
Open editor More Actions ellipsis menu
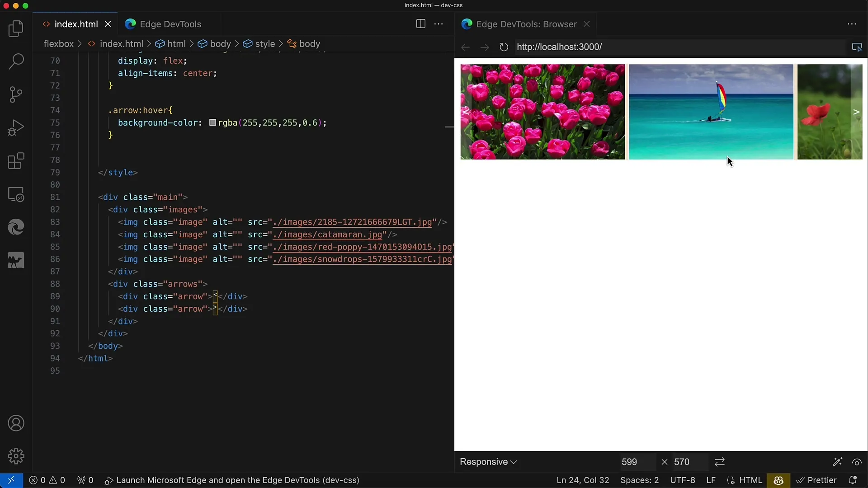[439, 24]
